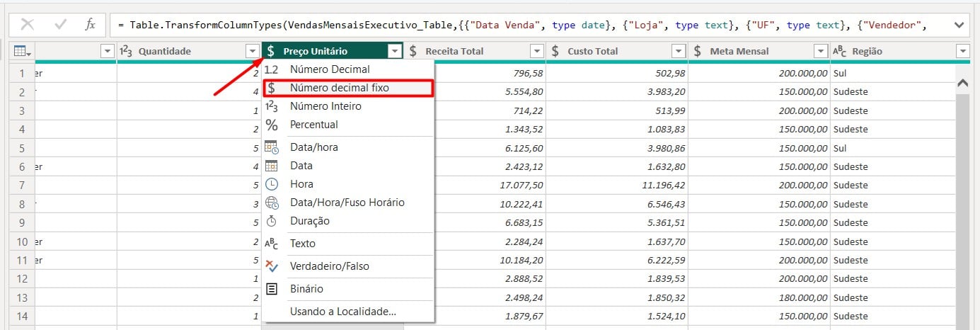Choose Número decimal fixo option
Viewport: 980px width, 330px height.
point(347,88)
